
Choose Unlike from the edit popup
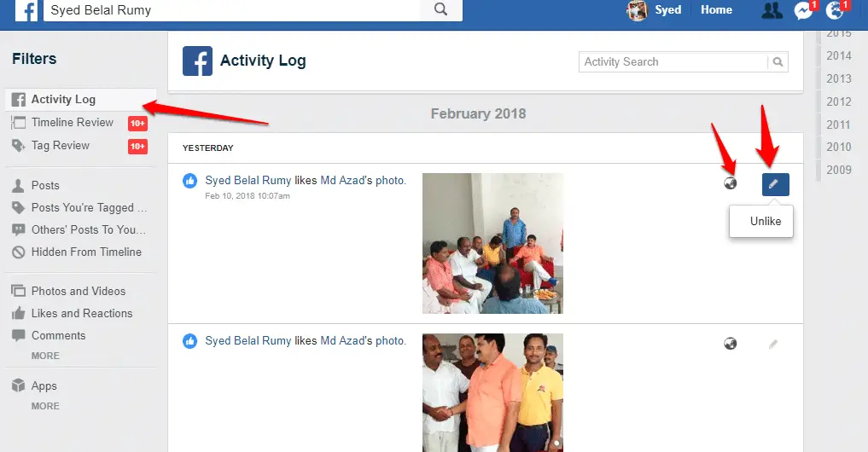[x=766, y=221]
